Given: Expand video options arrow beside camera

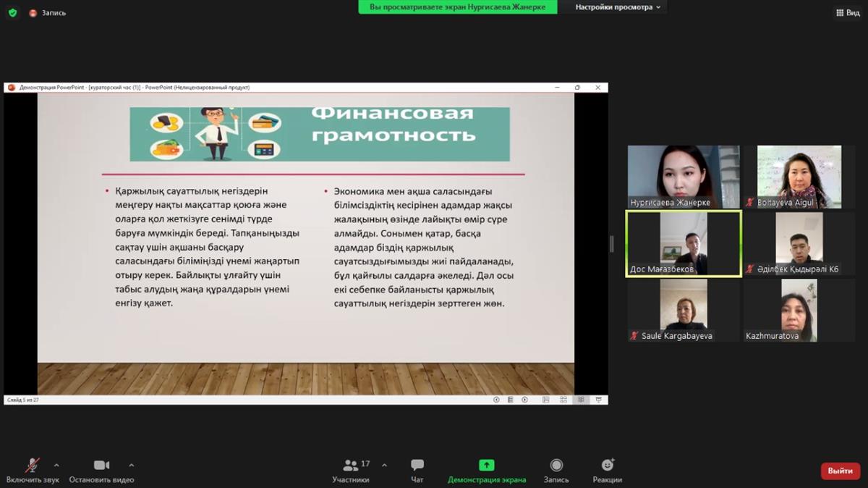Looking at the screenshot, I should (x=131, y=465).
